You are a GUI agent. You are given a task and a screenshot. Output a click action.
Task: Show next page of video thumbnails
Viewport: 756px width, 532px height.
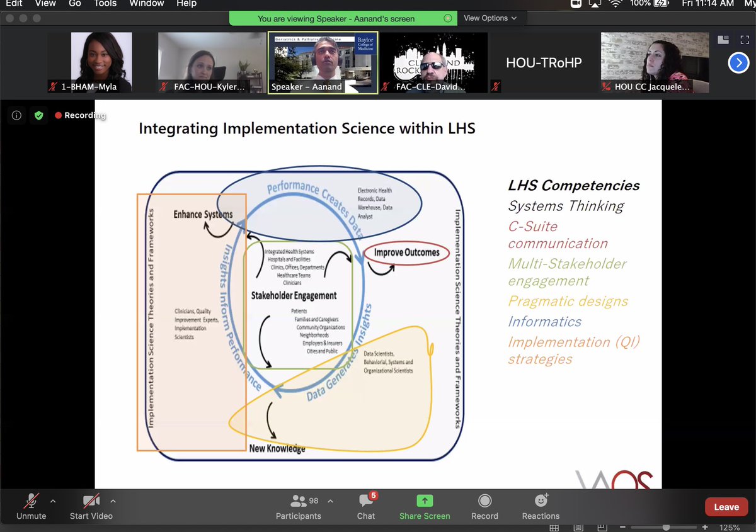[738, 62]
